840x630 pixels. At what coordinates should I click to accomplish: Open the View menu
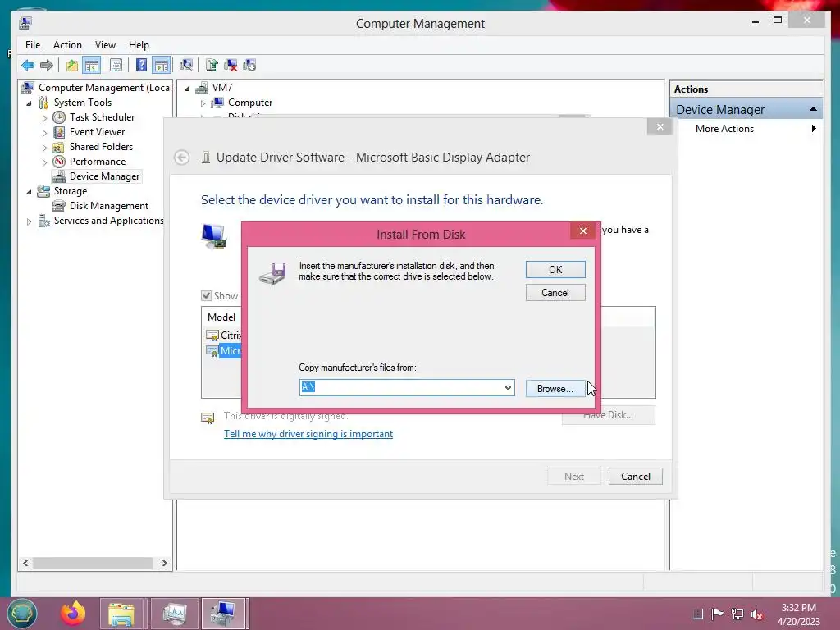105,45
